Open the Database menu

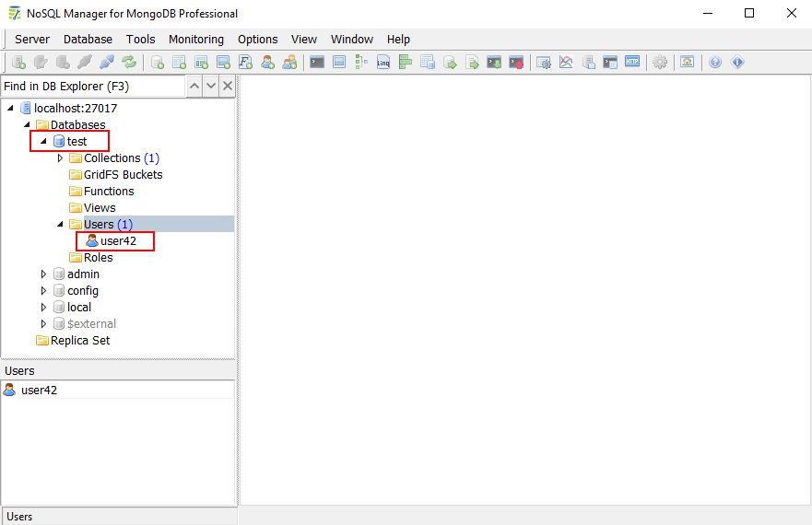click(88, 40)
